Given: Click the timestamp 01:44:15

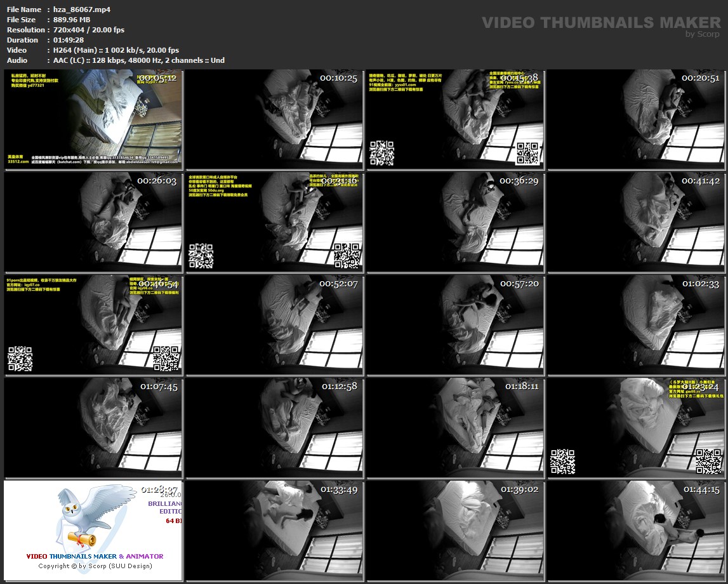Looking at the screenshot, I should coord(701,489).
